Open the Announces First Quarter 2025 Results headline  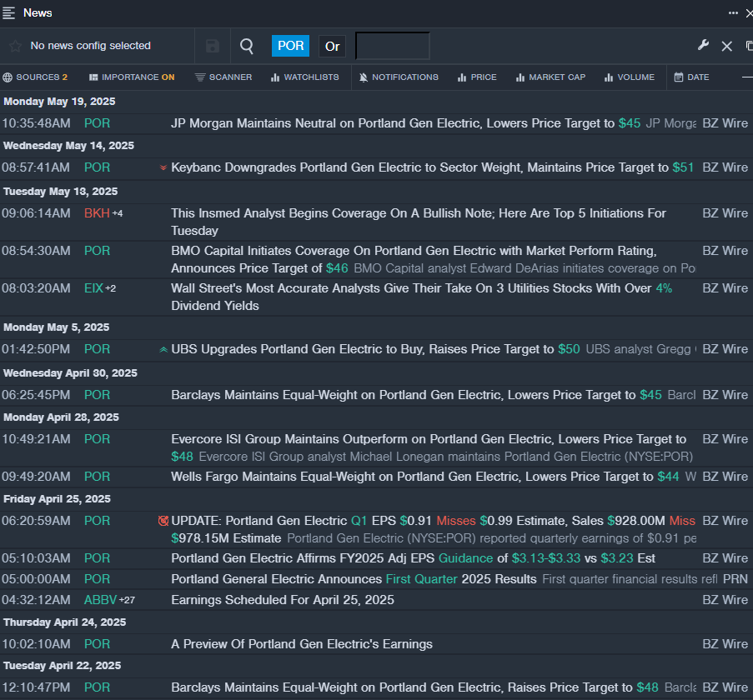[354, 579]
